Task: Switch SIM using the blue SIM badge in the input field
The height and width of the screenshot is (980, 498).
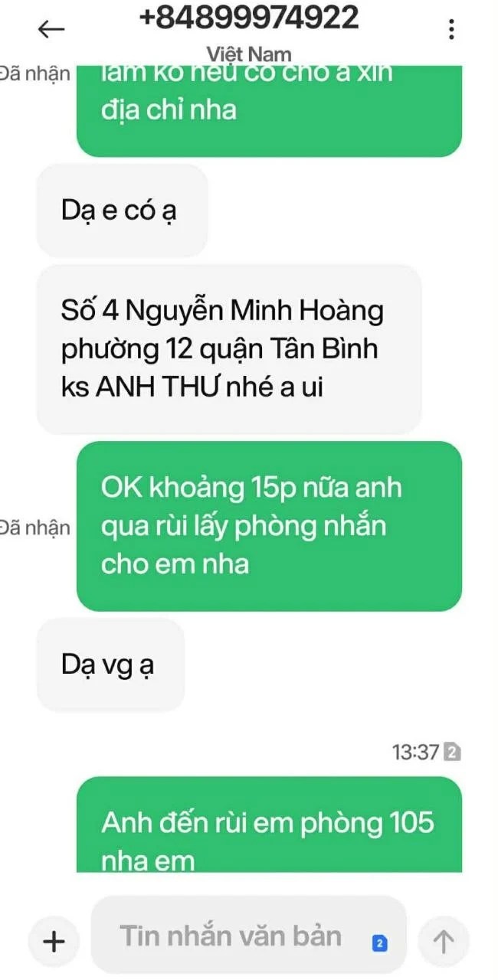Action: [379, 944]
